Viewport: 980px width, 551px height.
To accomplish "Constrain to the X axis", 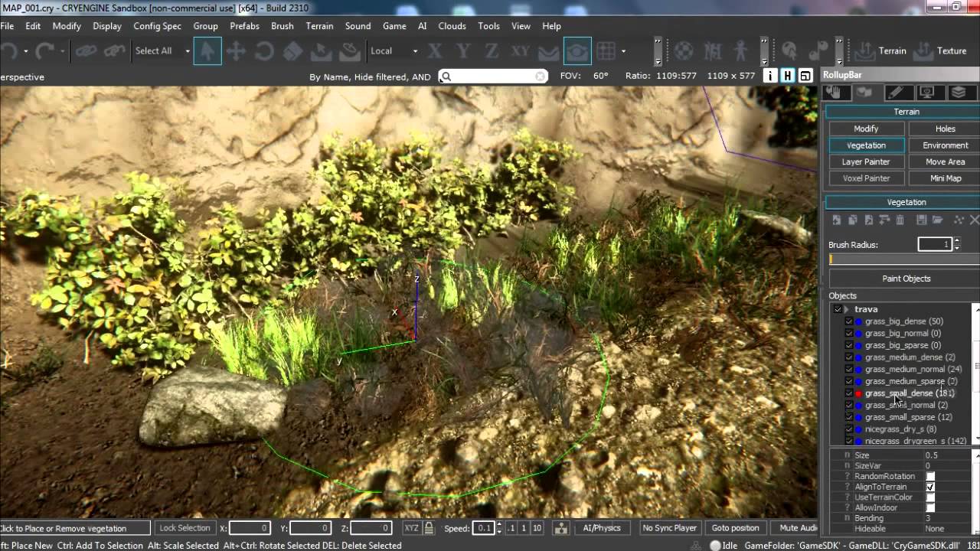I will pos(436,51).
